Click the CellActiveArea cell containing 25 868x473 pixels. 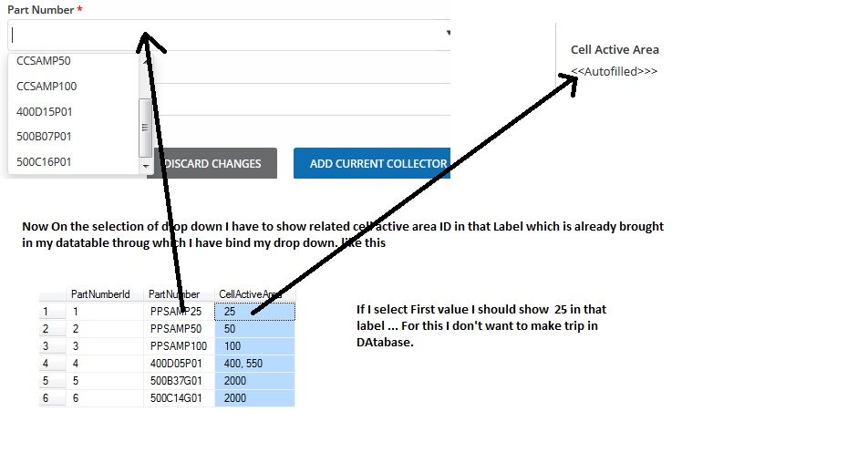point(255,312)
